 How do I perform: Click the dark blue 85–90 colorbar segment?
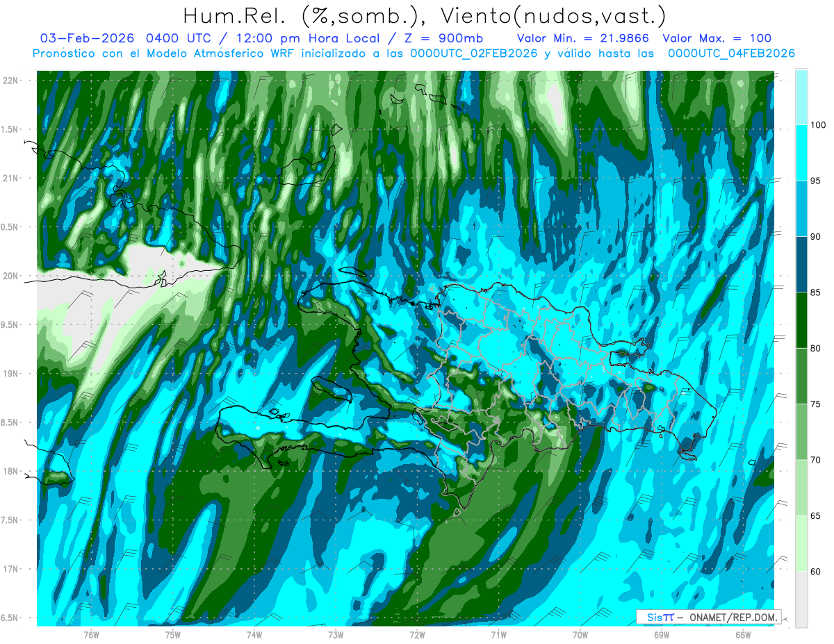pos(801,265)
